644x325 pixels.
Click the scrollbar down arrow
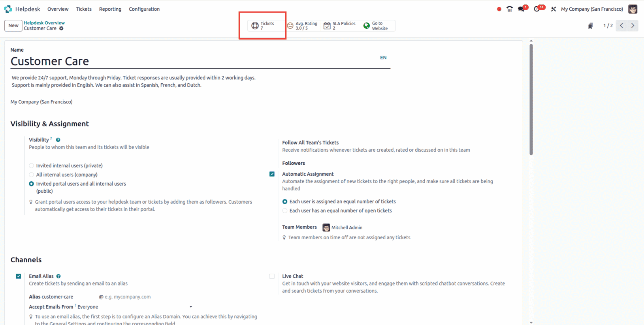(x=531, y=323)
